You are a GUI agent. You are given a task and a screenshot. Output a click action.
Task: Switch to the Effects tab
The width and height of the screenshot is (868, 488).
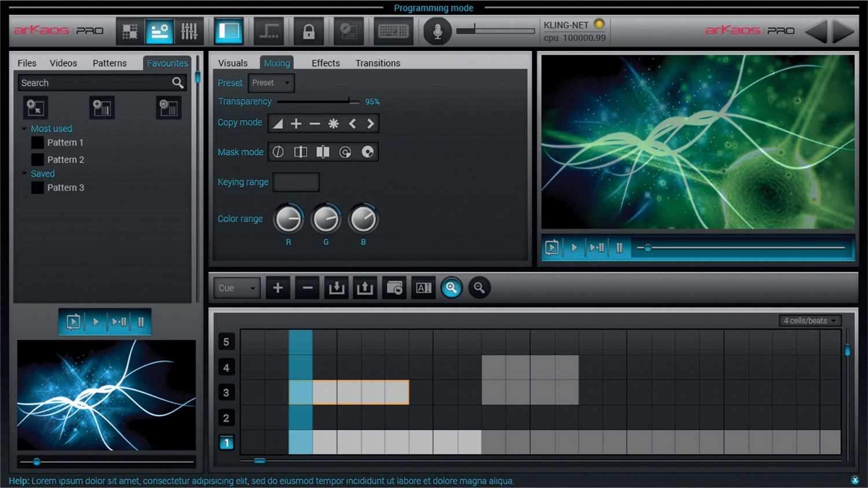[325, 62]
